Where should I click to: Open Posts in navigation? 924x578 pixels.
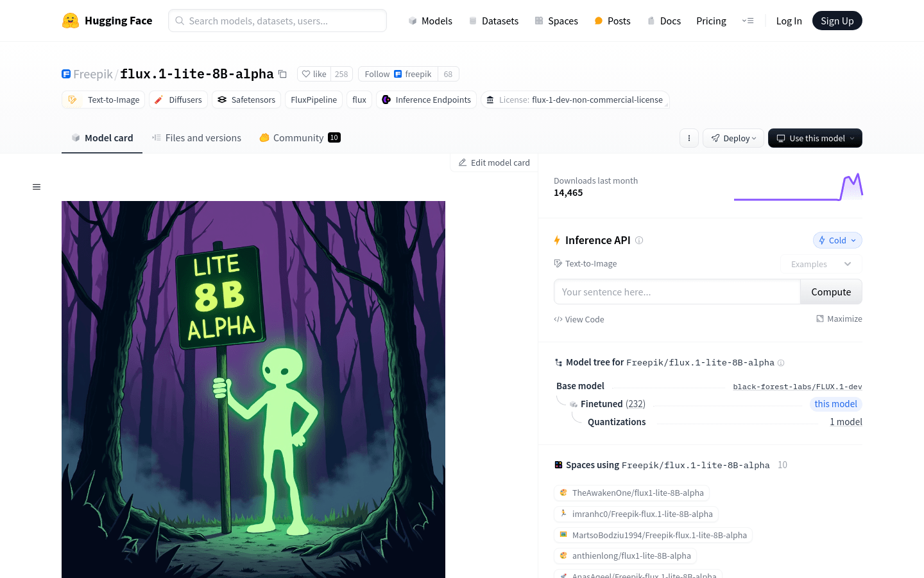point(612,21)
